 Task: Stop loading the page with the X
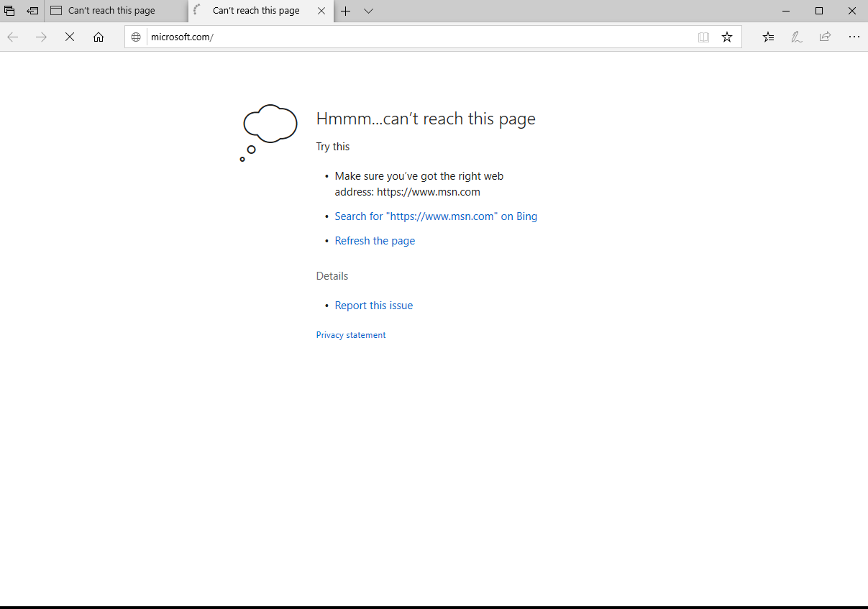[69, 37]
